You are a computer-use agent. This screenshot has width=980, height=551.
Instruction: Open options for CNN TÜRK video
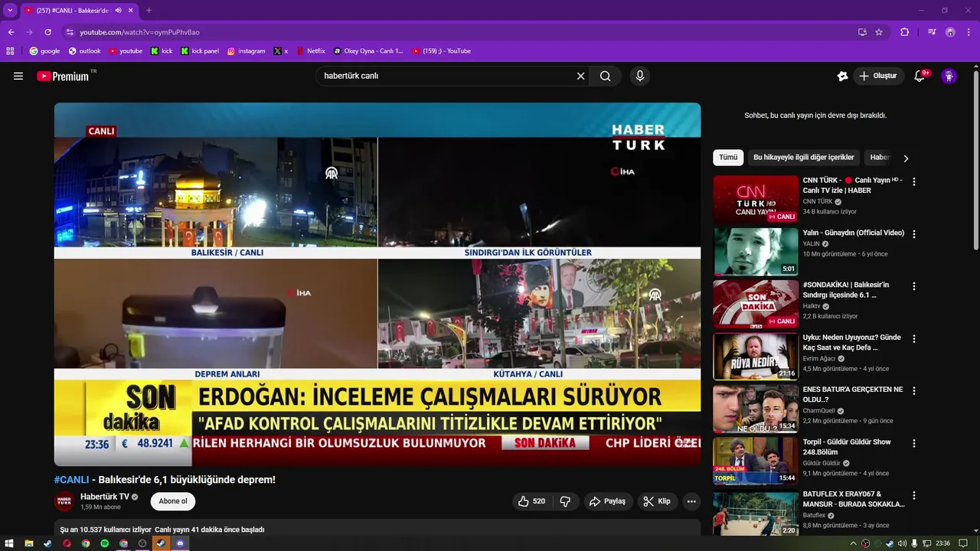tap(913, 182)
